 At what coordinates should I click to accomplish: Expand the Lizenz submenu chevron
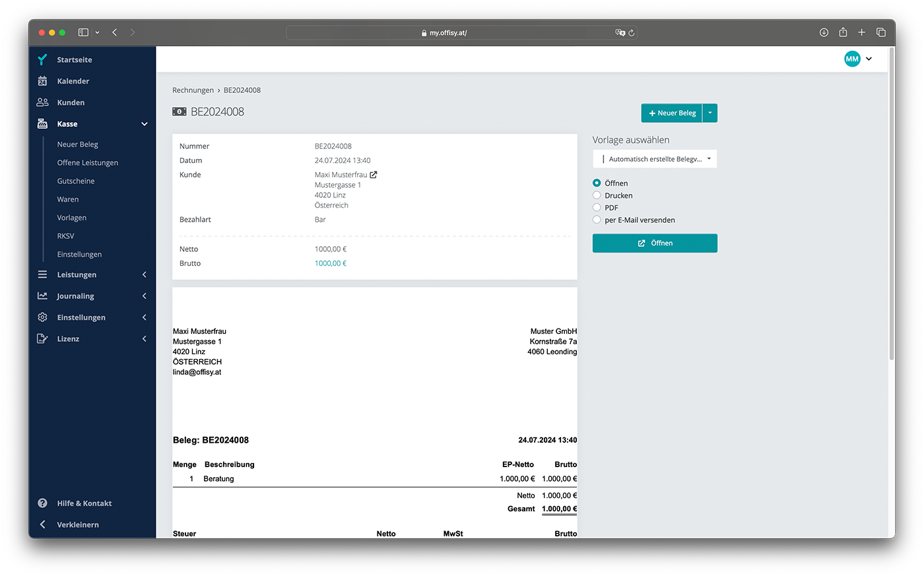145,338
